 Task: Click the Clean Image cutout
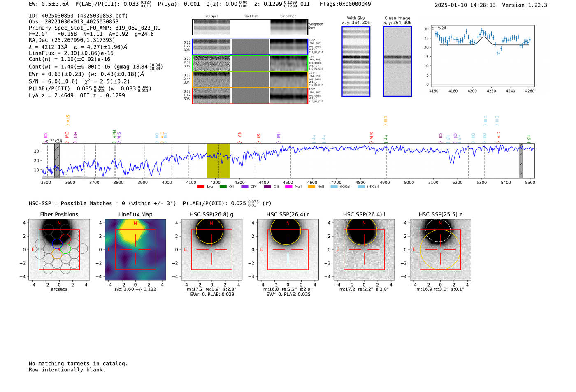[x=397, y=61]
